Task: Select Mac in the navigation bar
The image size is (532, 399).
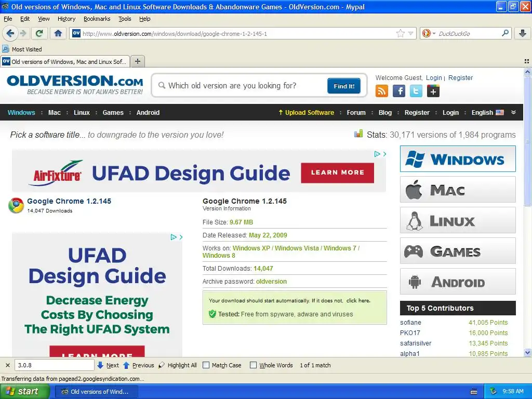Action: click(x=54, y=112)
